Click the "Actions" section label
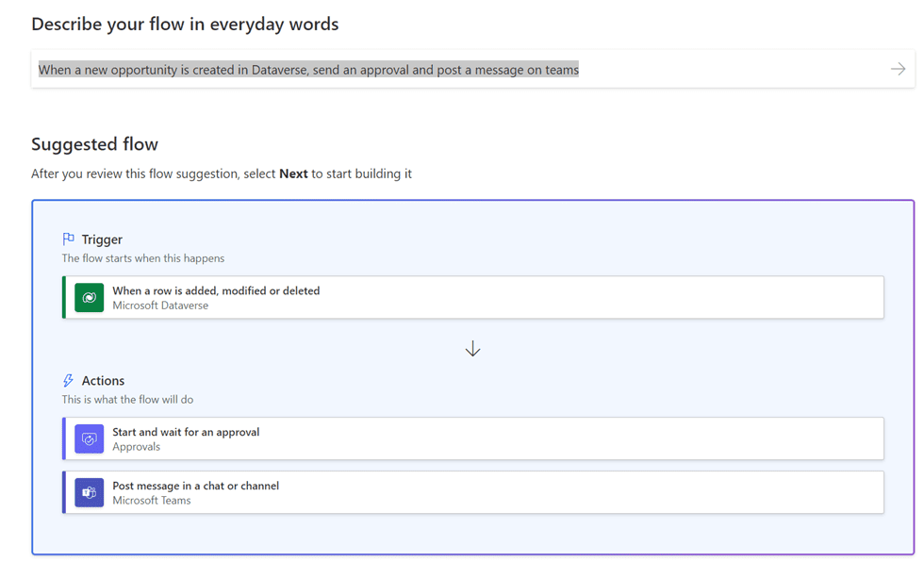The image size is (924, 562). click(x=103, y=381)
